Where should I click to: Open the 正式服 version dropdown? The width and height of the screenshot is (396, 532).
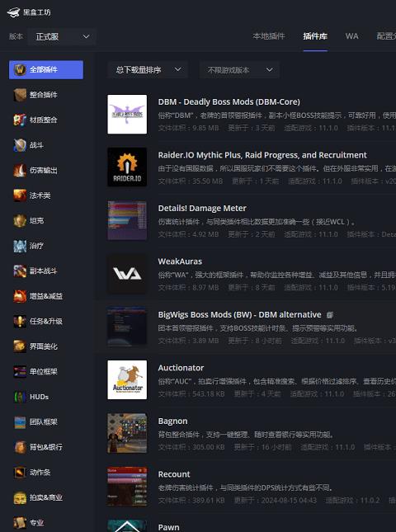(x=62, y=36)
